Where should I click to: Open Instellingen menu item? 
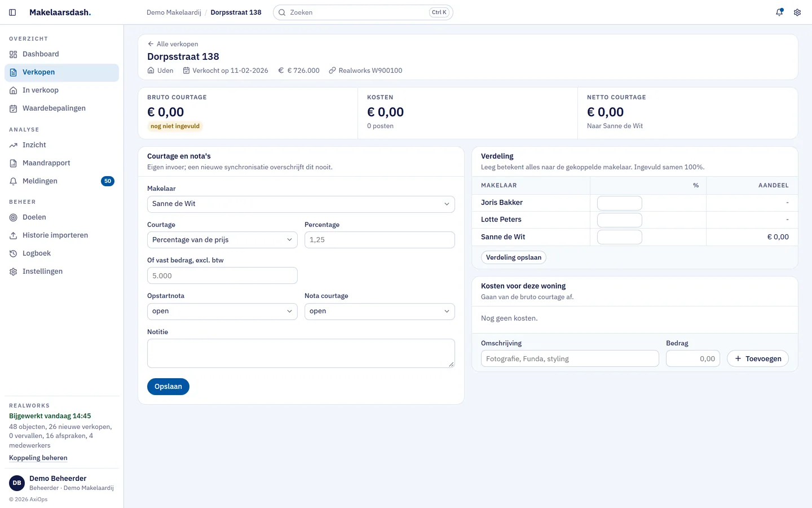point(61,271)
